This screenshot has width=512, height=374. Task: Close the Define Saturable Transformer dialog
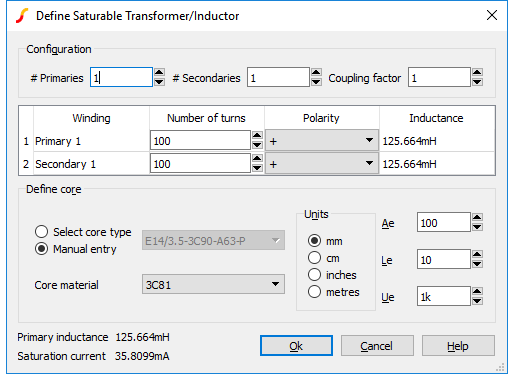point(492,15)
